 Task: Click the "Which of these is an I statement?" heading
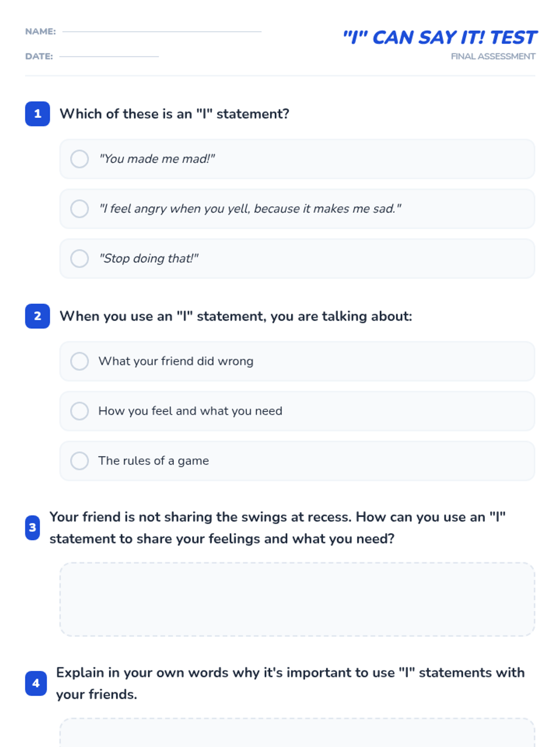tap(175, 114)
